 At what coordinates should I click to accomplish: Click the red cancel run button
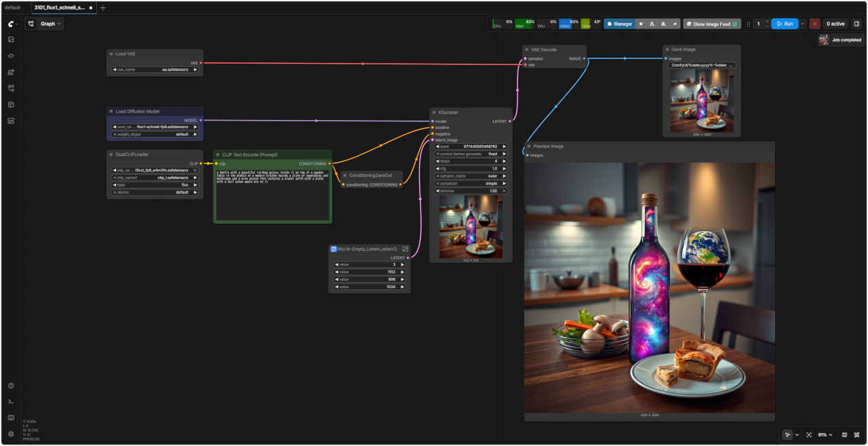(x=814, y=24)
